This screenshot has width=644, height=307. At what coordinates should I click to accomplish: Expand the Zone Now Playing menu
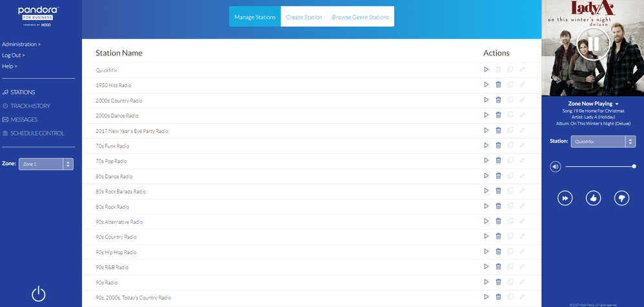click(x=593, y=103)
